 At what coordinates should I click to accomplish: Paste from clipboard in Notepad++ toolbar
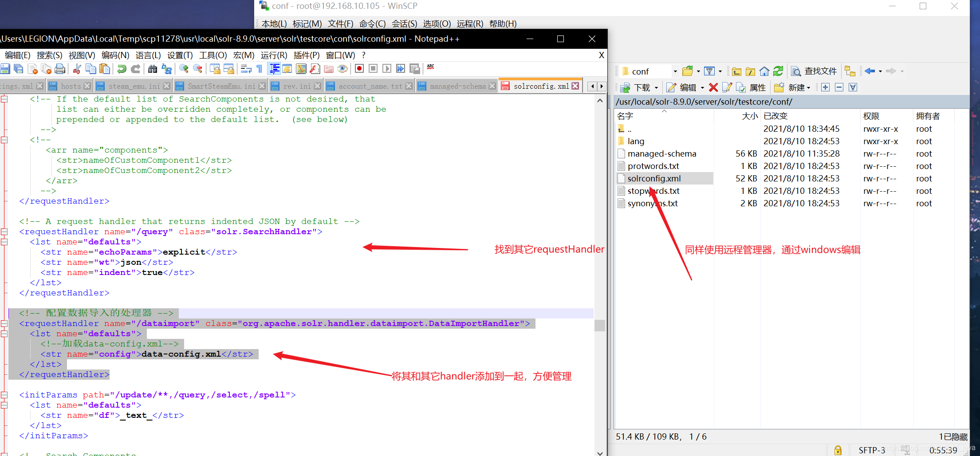pyautogui.click(x=105, y=69)
